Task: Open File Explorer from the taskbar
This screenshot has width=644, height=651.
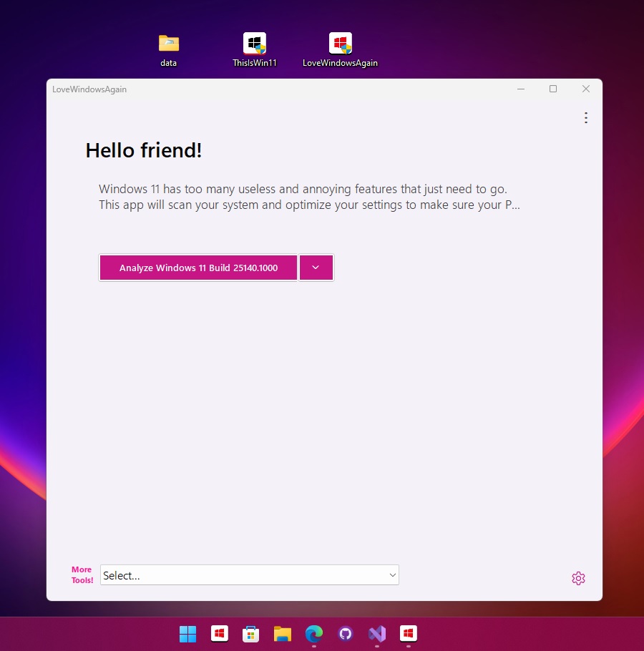Action: pyautogui.click(x=282, y=634)
